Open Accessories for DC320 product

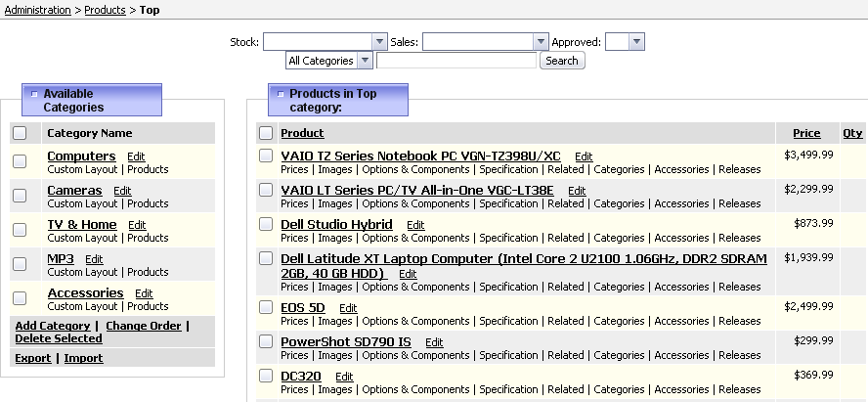(681, 390)
